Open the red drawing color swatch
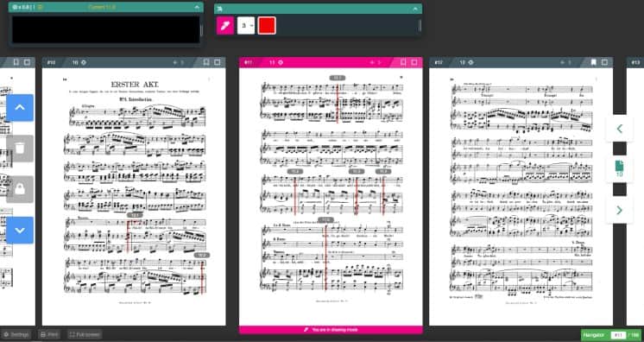The width and height of the screenshot is (644, 342). point(267,26)
